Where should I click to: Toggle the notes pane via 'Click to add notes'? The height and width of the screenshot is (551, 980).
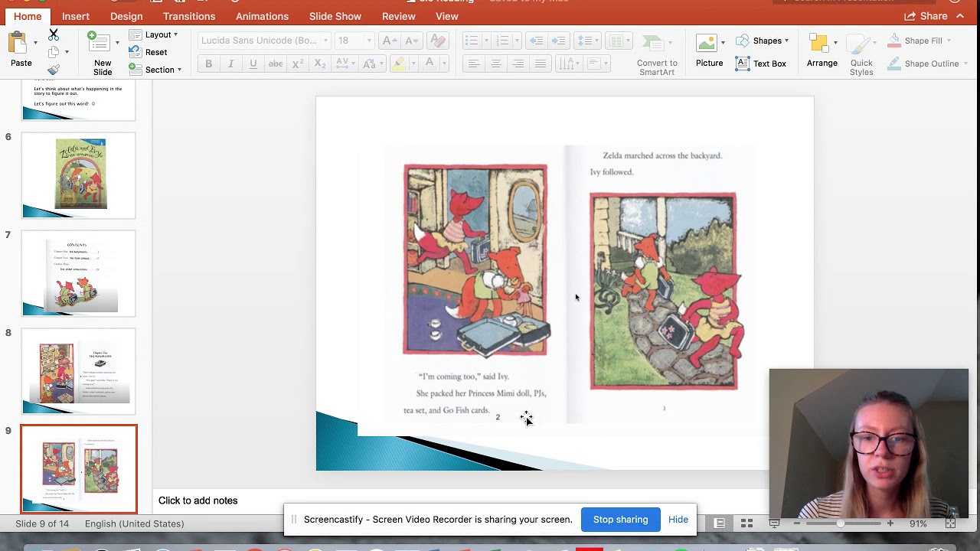[198, 500]
